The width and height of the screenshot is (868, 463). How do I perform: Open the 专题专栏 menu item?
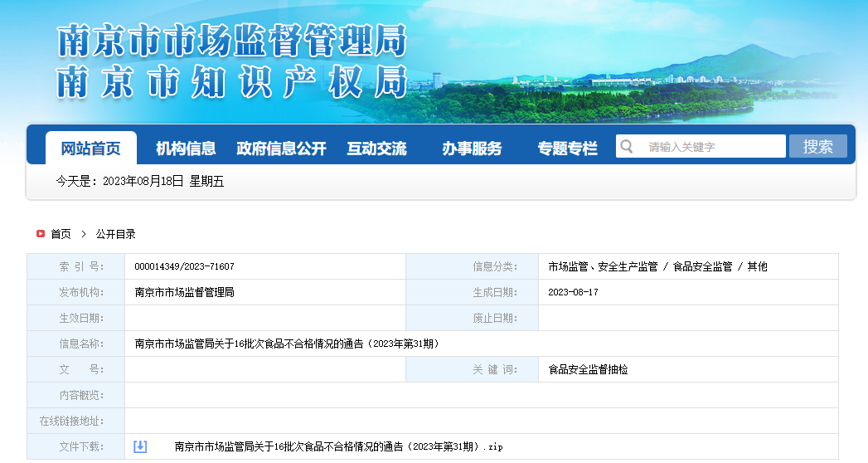tap(567, 149)
